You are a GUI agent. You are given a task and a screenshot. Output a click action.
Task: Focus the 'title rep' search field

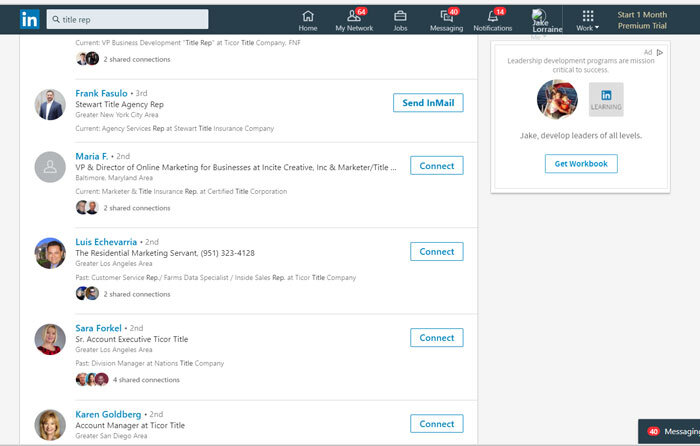click(x=127, y=19)
